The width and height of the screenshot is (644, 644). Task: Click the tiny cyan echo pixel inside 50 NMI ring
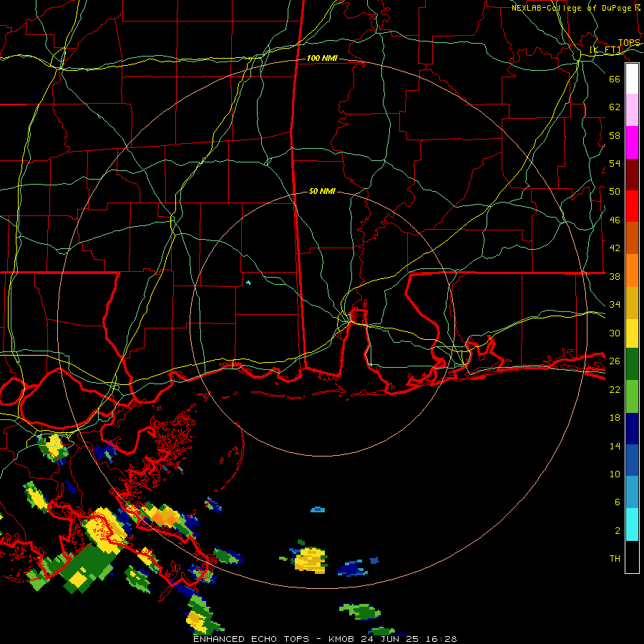pos(248,283)
